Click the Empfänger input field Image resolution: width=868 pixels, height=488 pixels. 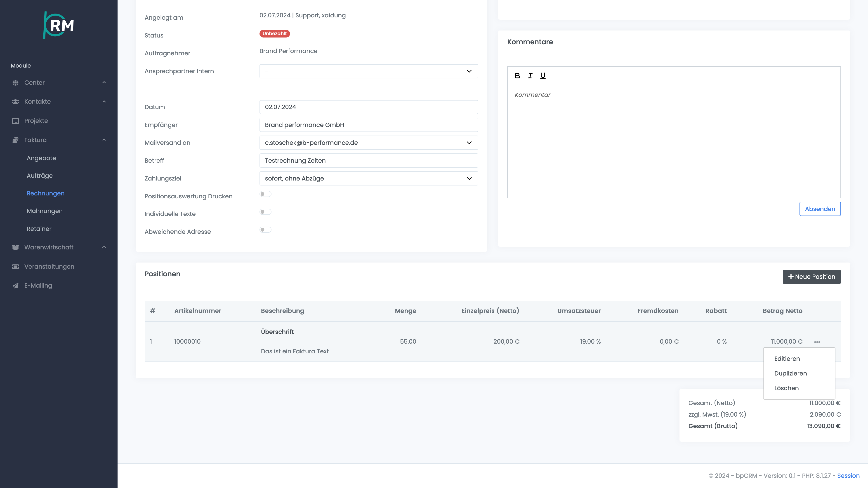369,125
